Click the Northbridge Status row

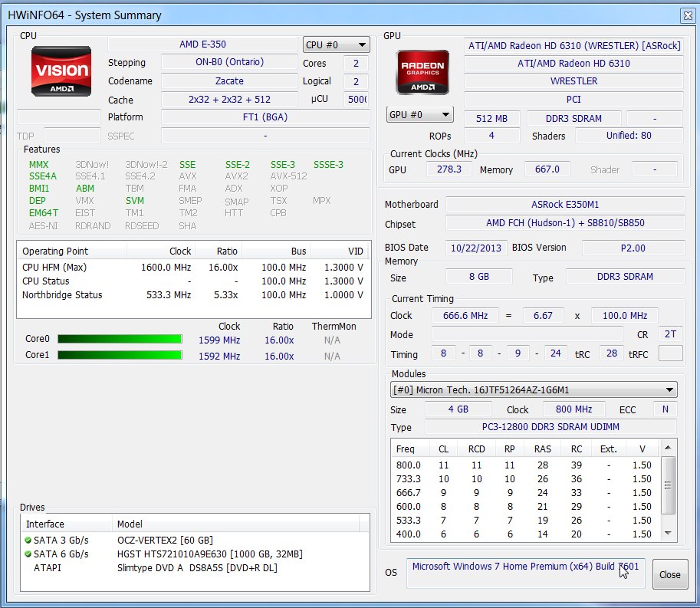(193, 295)
